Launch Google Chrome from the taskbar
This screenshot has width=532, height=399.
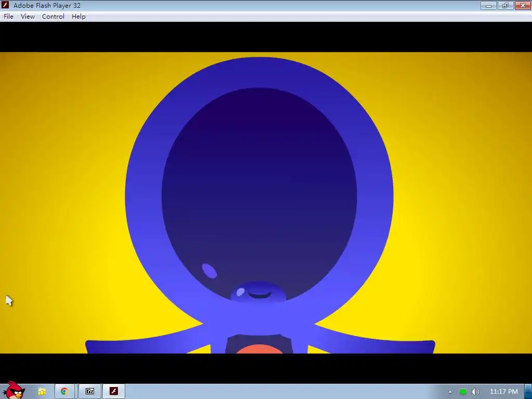(x=64, y=392)
